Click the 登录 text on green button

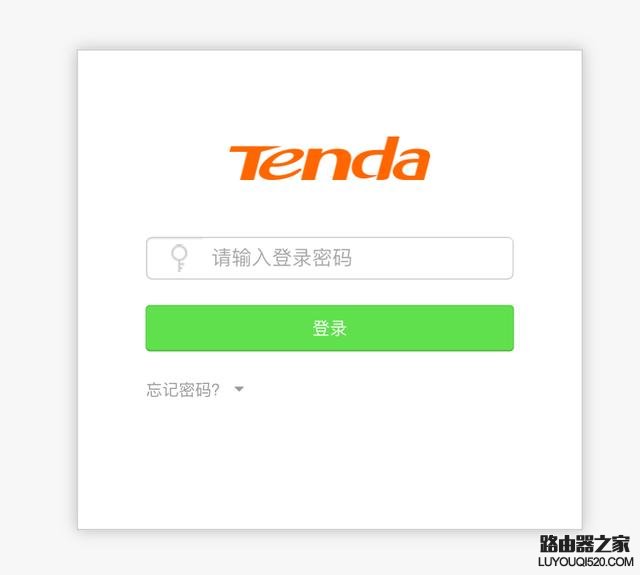pos(330,328)
